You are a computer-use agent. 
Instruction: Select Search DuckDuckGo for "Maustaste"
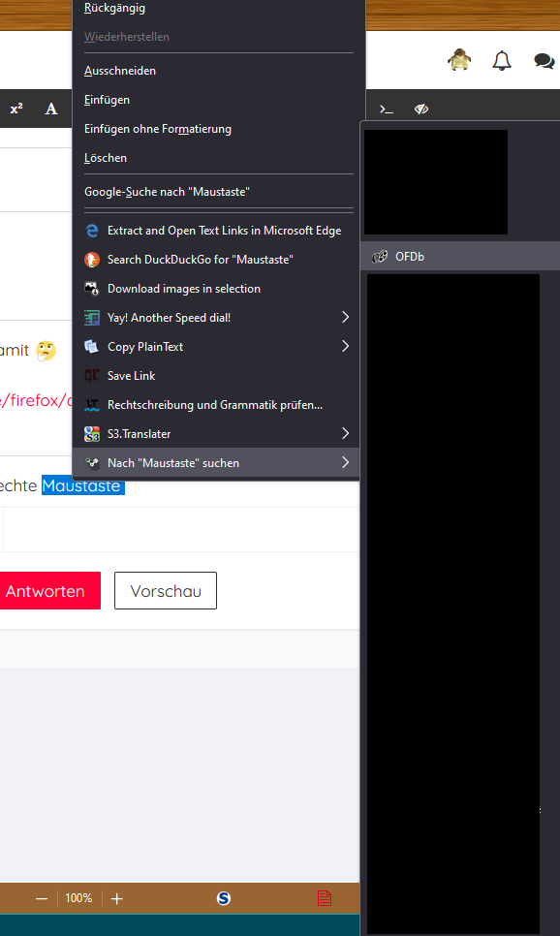coord(215,260)
